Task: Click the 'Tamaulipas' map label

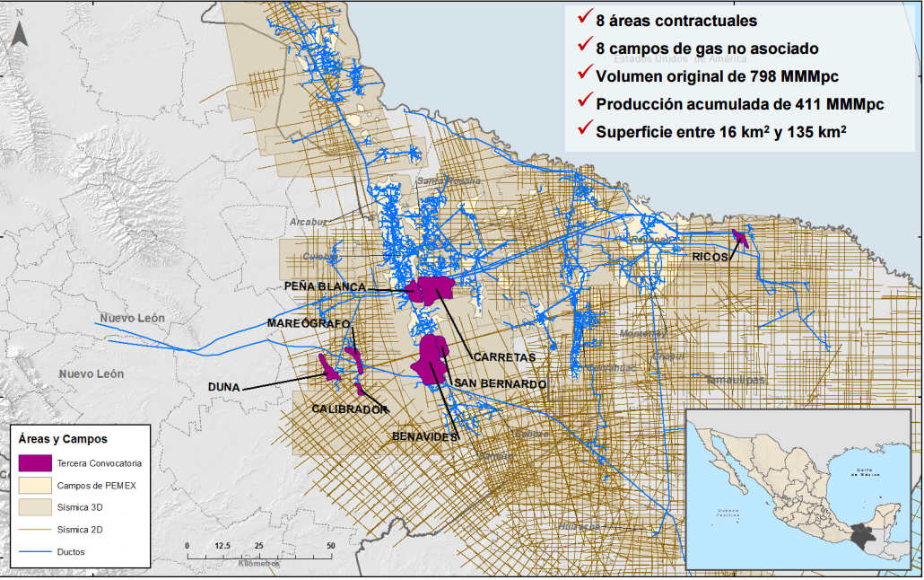Action: click(736, 380)
